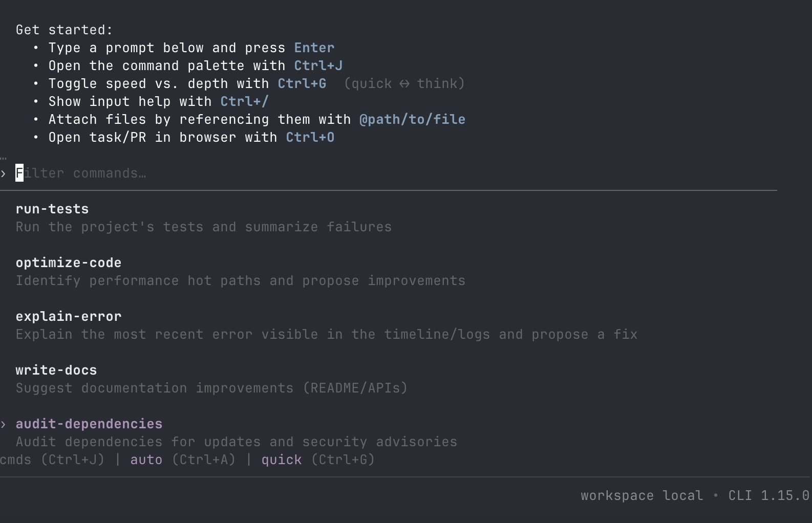
Task: Select the optimize-code command
Action: coord(68,263)
